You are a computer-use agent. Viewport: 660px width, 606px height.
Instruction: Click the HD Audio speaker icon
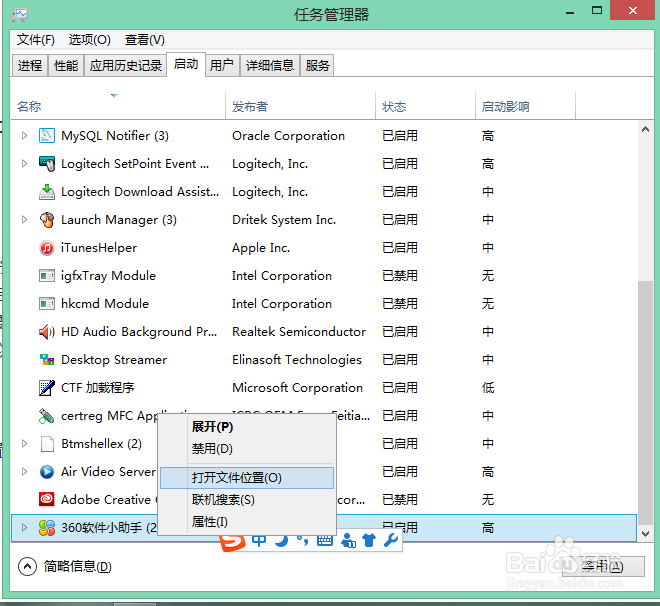click(x=47, y=332)
